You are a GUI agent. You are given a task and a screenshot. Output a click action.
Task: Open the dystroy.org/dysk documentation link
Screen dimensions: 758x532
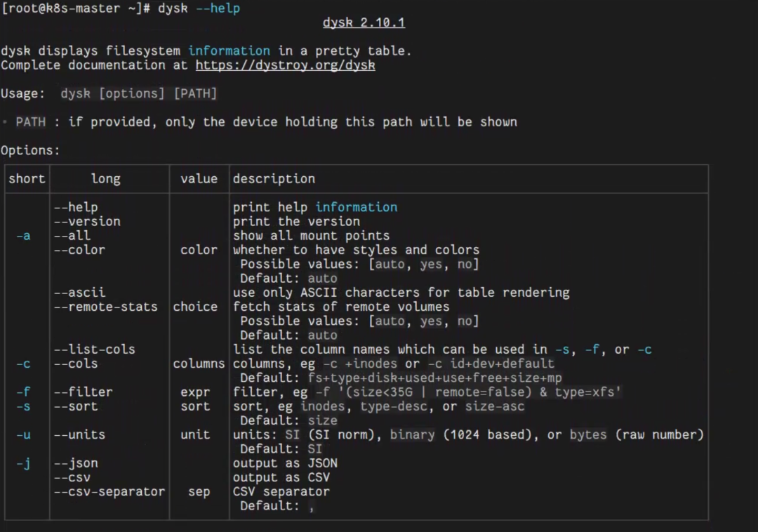click(285, 65)
